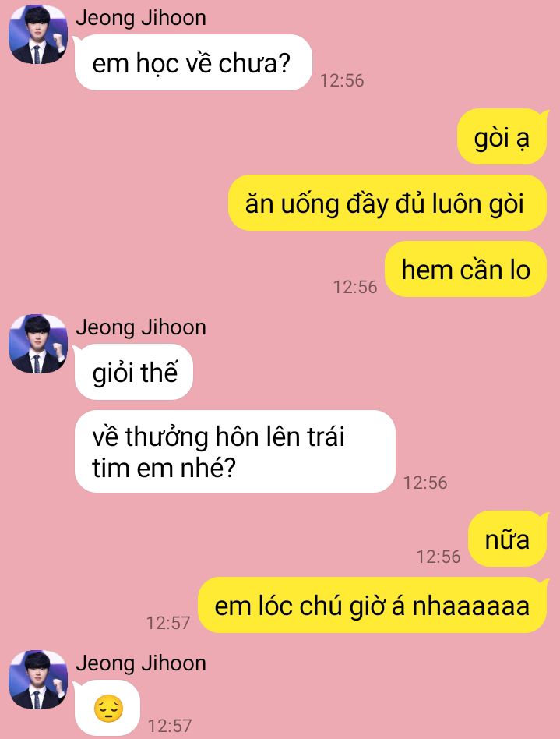
Task: Tap the pensive face emoji
Action: 108,709
